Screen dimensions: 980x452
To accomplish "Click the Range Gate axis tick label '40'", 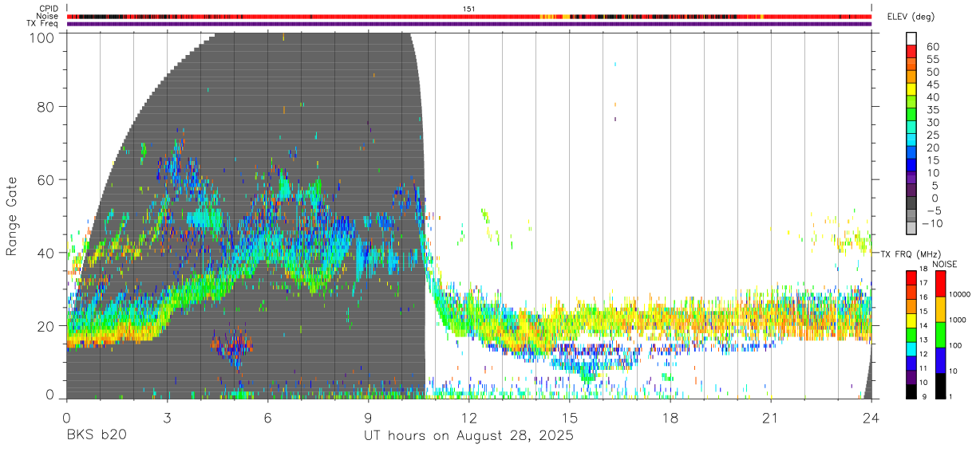I will [x=45, y=253].
